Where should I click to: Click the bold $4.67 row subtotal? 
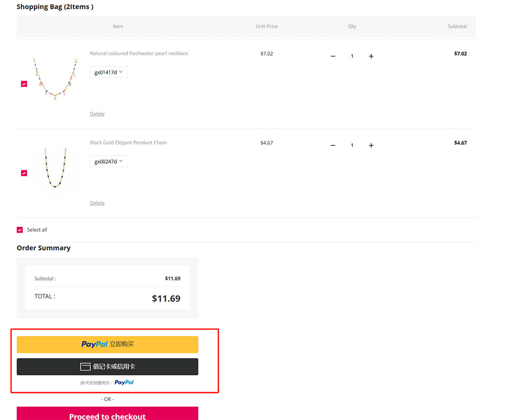point(460,143)
